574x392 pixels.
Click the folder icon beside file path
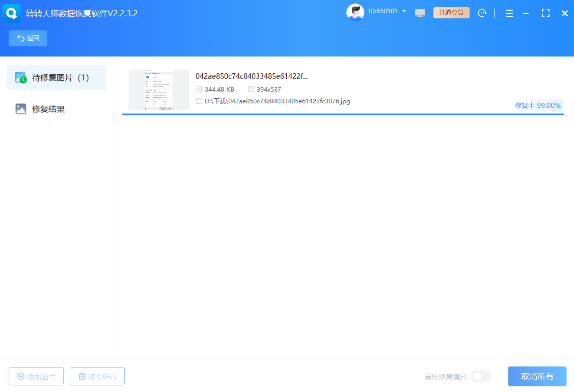point(199,101)
